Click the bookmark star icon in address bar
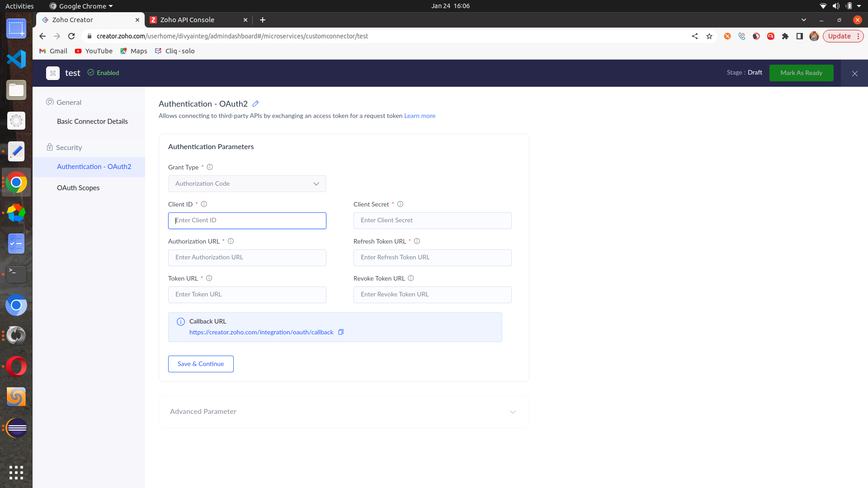 coord(709,36)
